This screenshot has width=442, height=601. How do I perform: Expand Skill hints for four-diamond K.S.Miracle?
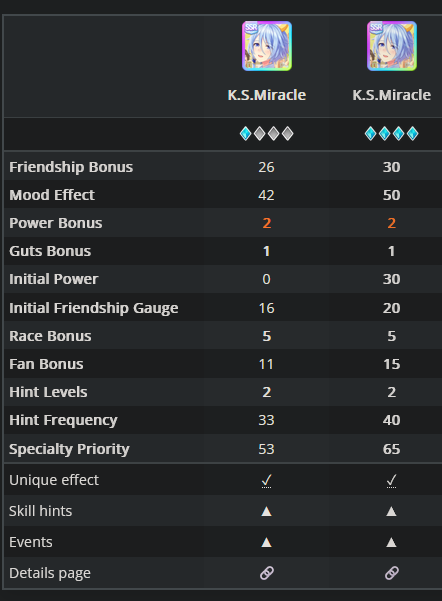(x=391, y=511)
